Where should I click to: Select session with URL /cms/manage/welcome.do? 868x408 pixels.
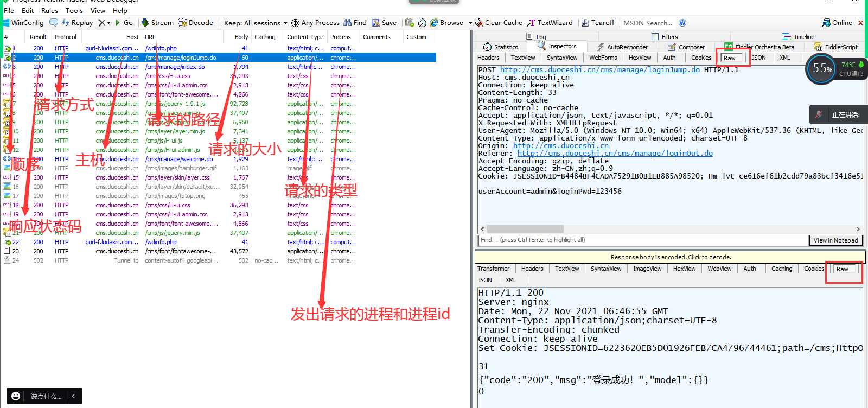[219, 159]
